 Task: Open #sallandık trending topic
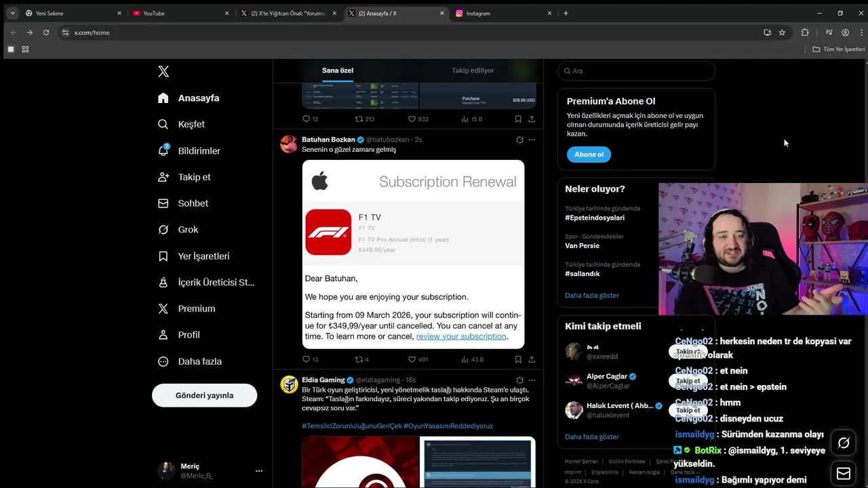pyautogui.click(x=583, y=274)
